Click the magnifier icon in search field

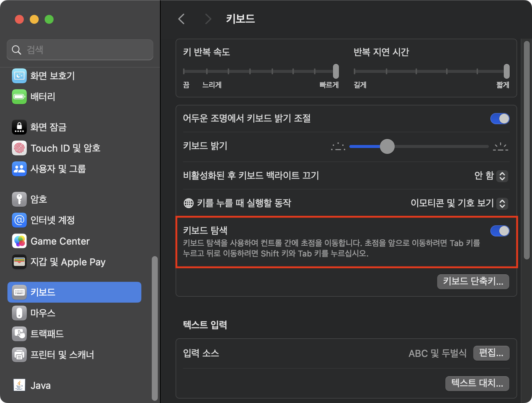(x=16, y=50)
